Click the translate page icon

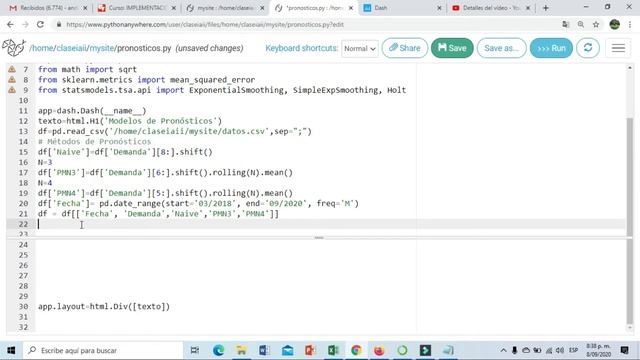click(x=565, y=24)
